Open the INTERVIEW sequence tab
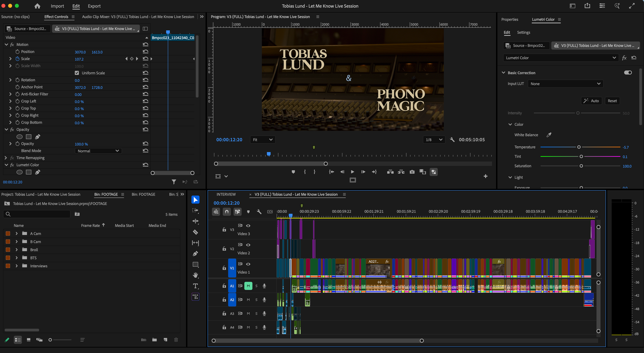The height and width of the screenshot is (353, 644). click(226, 194)
